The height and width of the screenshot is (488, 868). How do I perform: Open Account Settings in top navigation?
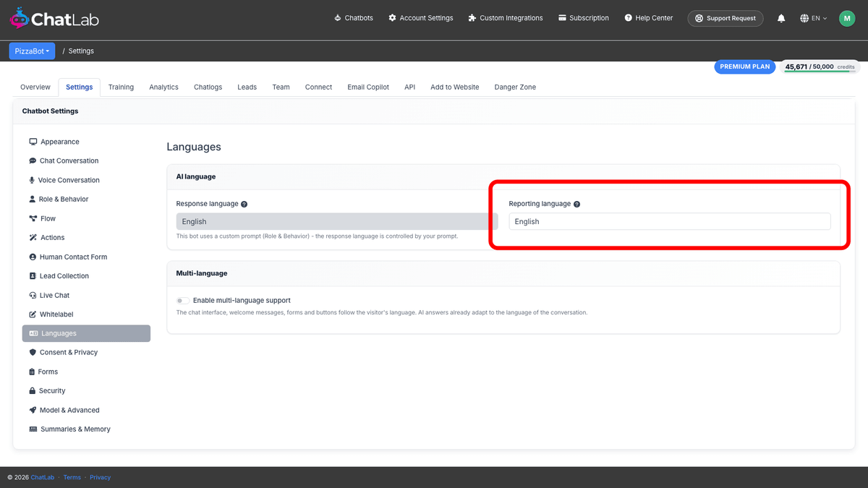coord(420,18)
